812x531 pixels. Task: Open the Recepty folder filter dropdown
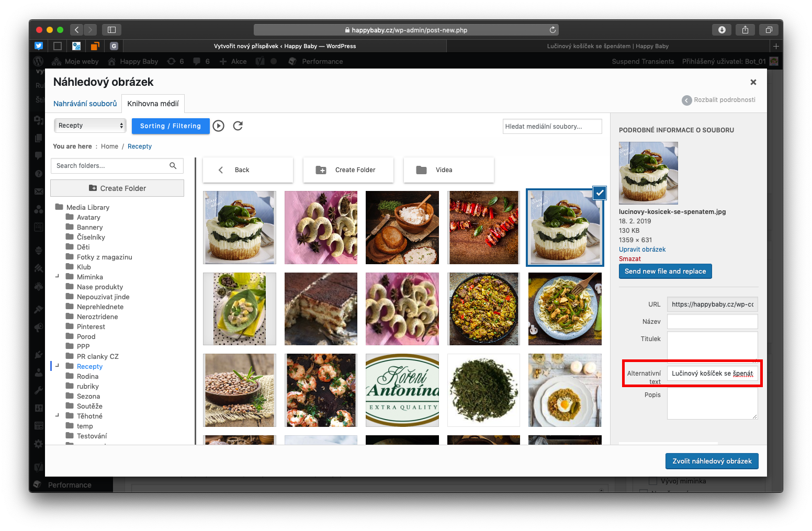click(90, 126)
